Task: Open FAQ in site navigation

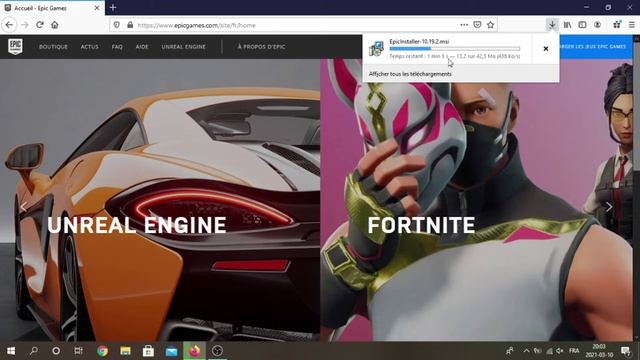Action: point(117,47)
